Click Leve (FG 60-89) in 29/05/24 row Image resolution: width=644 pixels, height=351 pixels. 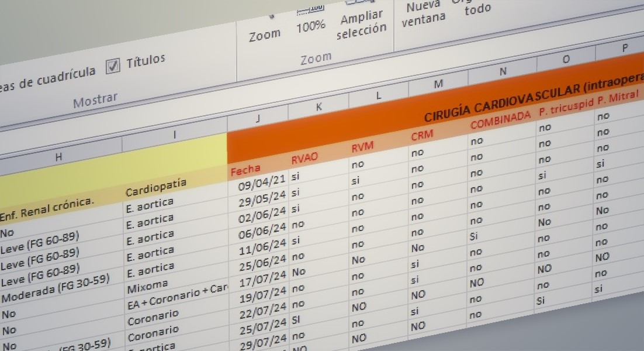tap(39, 244)
